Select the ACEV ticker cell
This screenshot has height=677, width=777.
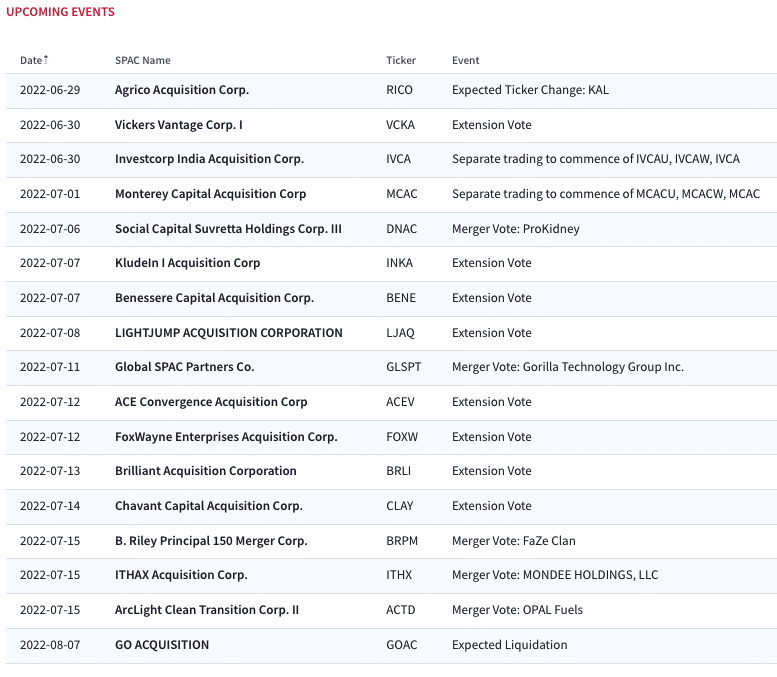[x=400, y=402]
